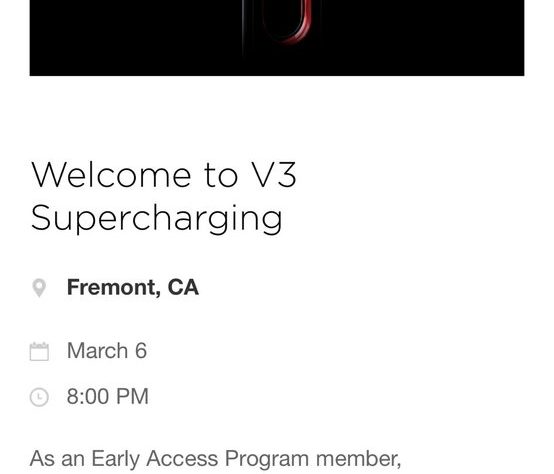Click the word 'Fremont'

114,287
